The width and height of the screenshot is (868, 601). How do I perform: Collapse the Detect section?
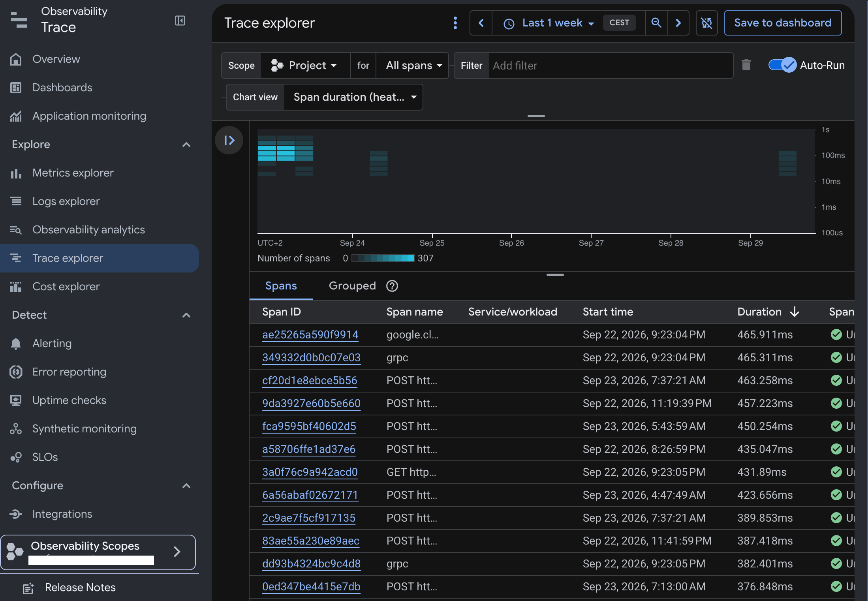tap(186, 315)
